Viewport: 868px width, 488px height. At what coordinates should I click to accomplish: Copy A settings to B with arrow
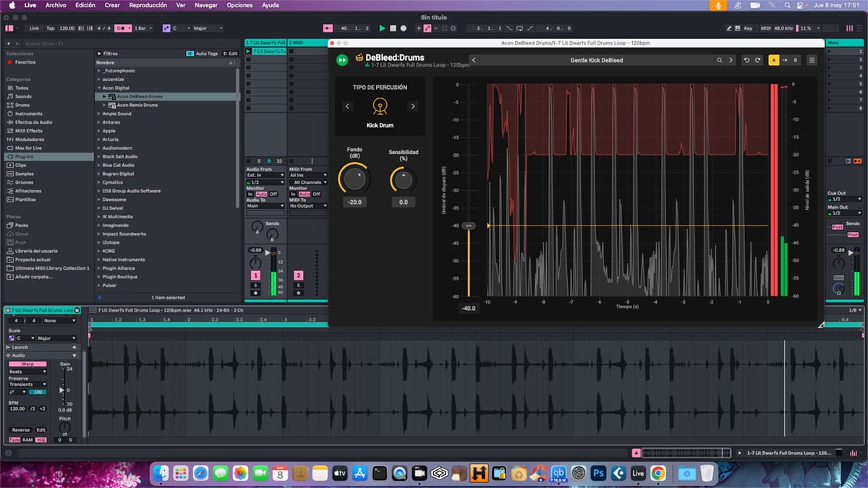pos(785,60)
